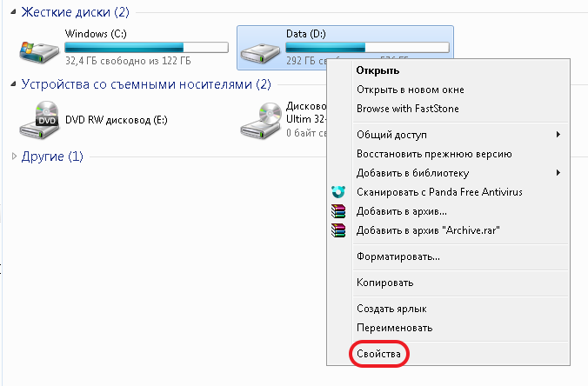Expand the Другие (1) group
The image size is (588, 386).
[x=14, y=156]
